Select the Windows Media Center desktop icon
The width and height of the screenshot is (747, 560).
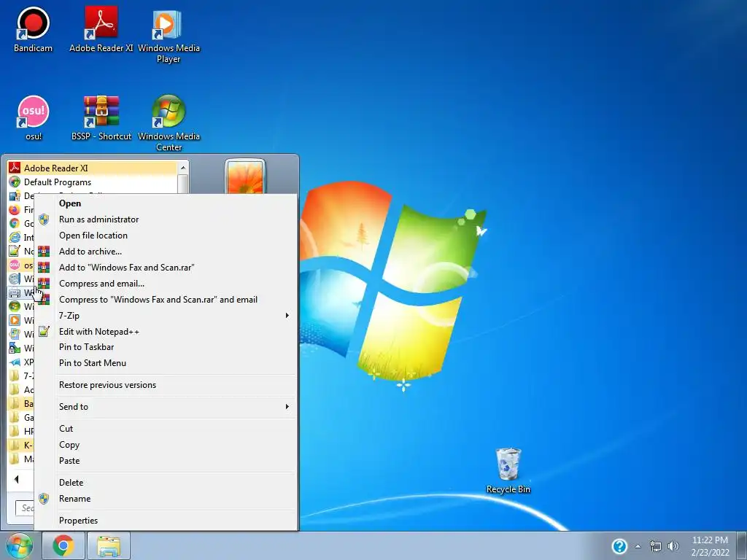(169, 122)
